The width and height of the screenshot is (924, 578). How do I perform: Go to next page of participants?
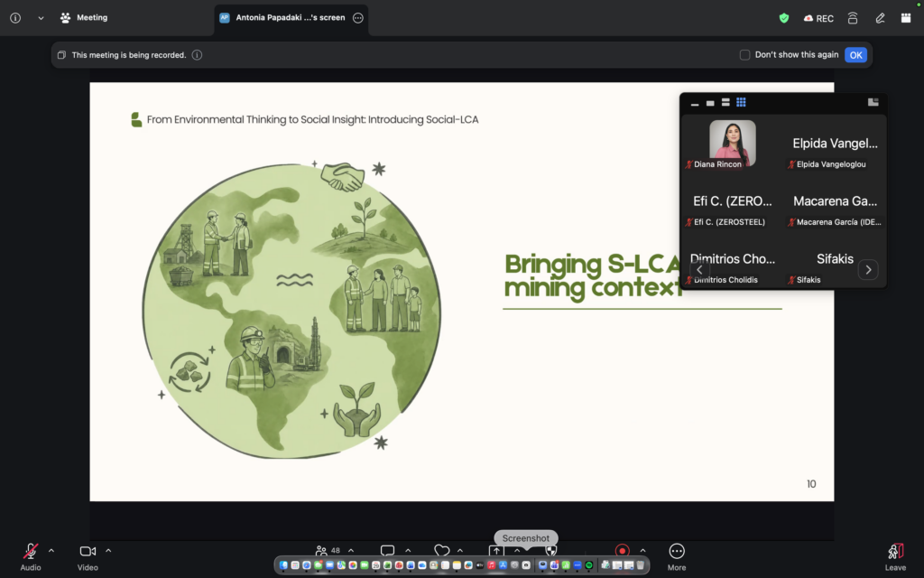(x=868, y=269)
